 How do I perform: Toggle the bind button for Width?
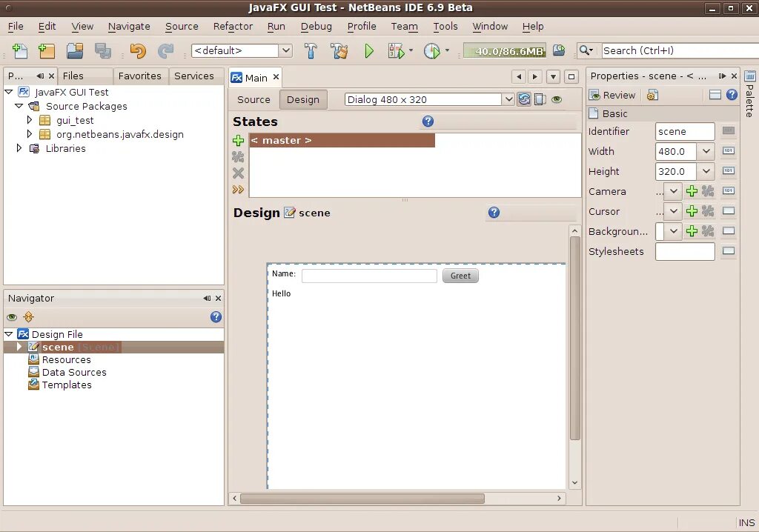click(729, 151)
